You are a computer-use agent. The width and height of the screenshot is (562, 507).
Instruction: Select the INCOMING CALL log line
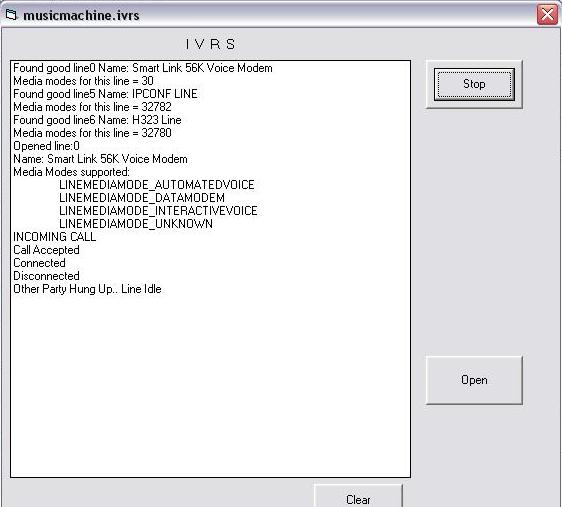click(54, 237)
